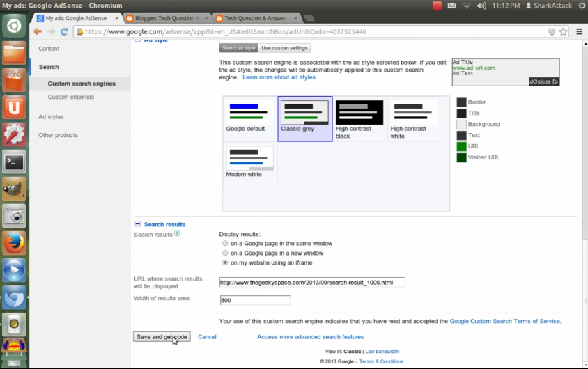Click the Background color swatch

click(461, 124)
